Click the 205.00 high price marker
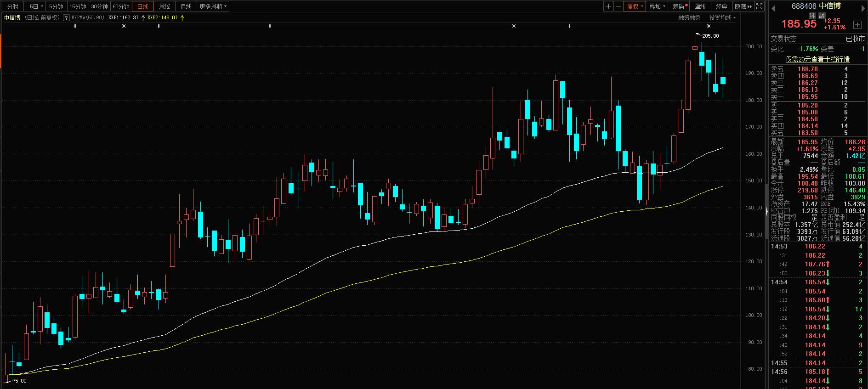Screen dimensions: 868x389 (x=710, y=36)
